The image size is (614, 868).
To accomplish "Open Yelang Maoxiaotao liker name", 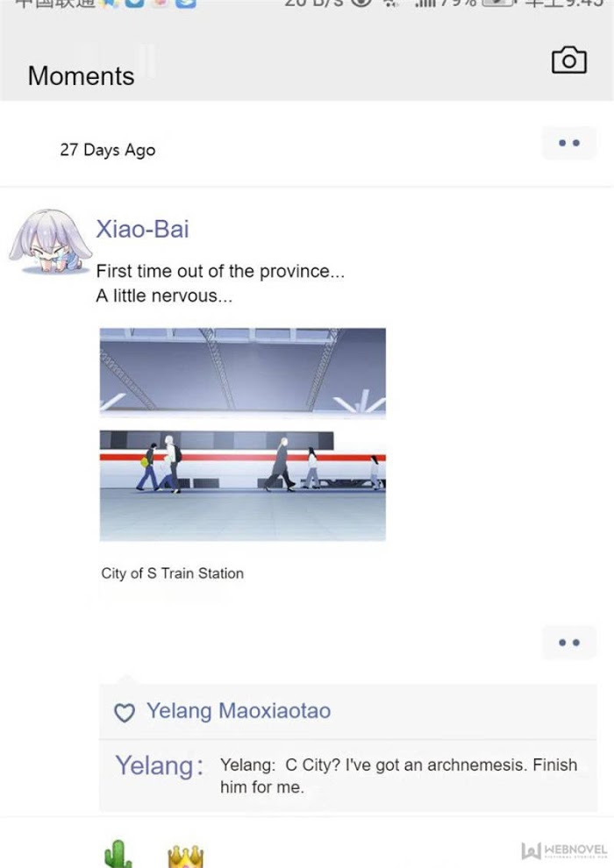I will tap(239, 711).
